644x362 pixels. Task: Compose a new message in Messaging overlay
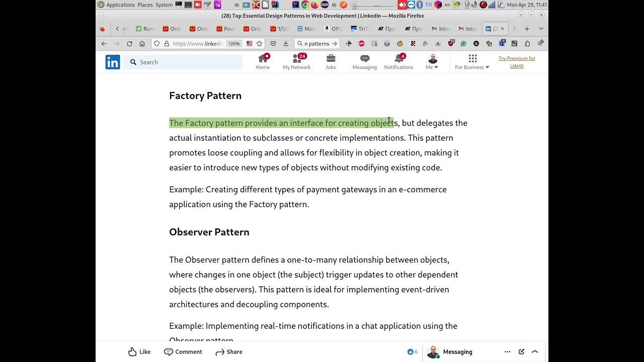click(x=522, y=352)
